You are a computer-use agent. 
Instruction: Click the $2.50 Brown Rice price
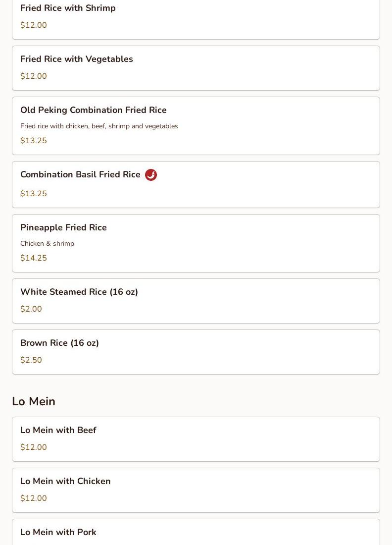pyautogui.click(x=31, y=360)
